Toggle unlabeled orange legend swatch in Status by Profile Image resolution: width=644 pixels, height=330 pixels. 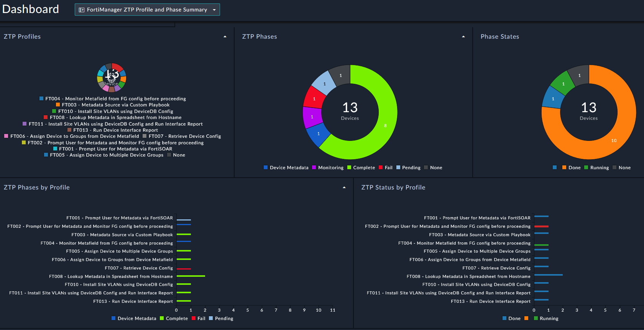point(526,318)
